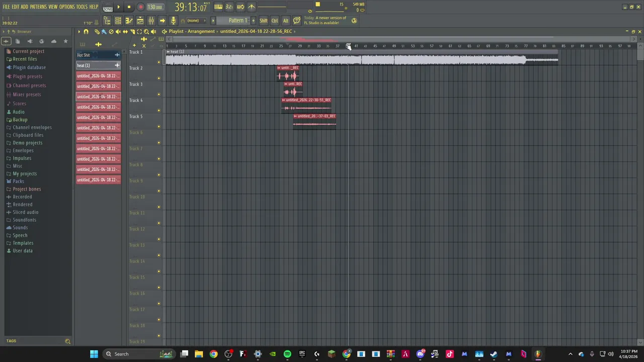Image resolution: width=644 pixels, height=362 pixels.
Task: Click the microphone recording icon
Action: coord(173,21)
